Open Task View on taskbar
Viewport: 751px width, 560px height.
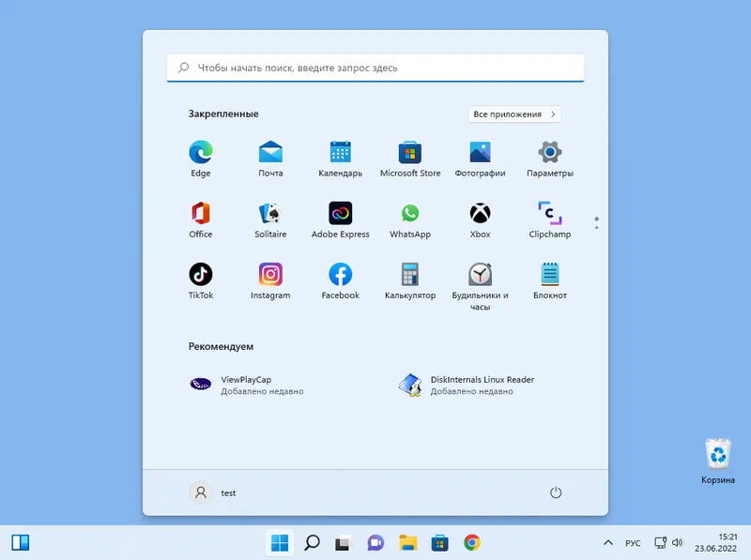click(x=344, y=543)
